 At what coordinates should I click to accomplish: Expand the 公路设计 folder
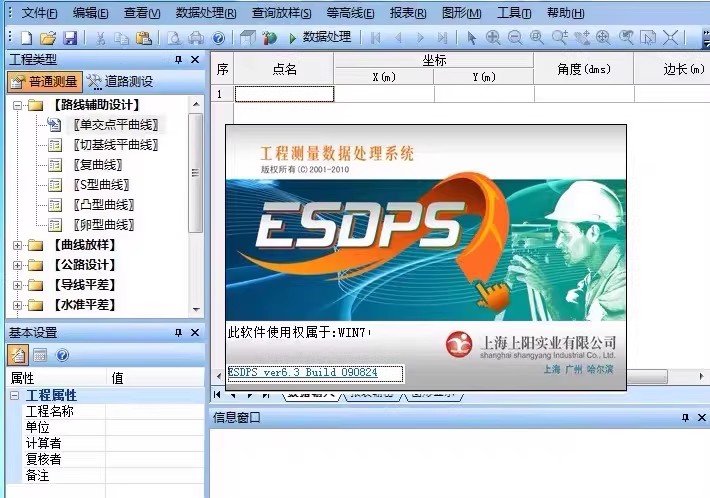[17, 265]
